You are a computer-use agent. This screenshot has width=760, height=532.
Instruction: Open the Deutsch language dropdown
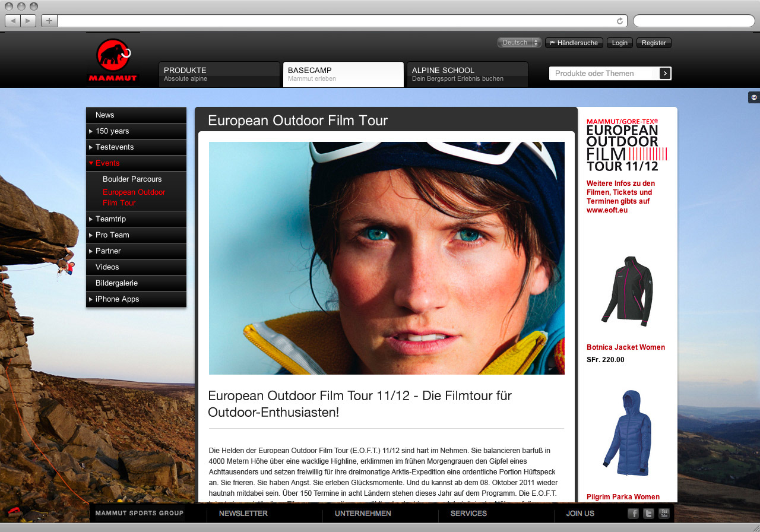(520, 43)
